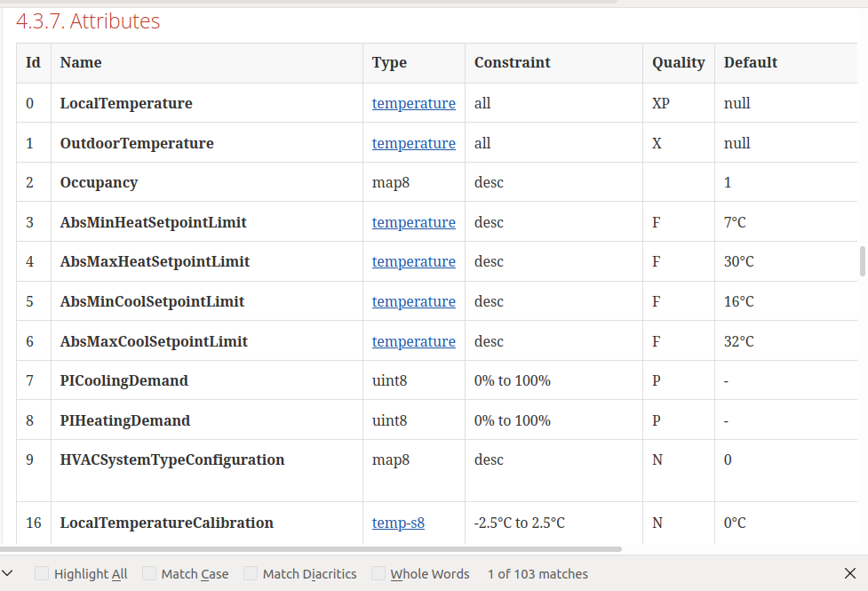Click the 4.3.7. Attributes heading
Screen dimensions: 868x591
click(x=86, y=20)
